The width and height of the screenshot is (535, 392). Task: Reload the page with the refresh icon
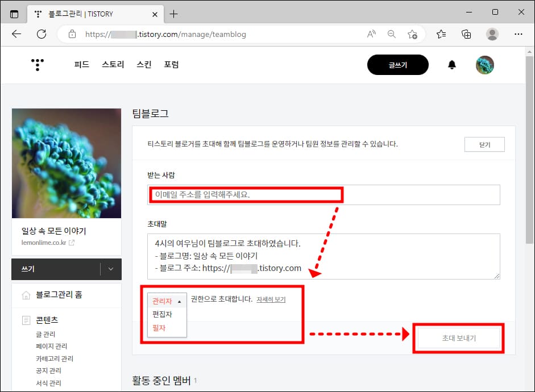[41, 34]
